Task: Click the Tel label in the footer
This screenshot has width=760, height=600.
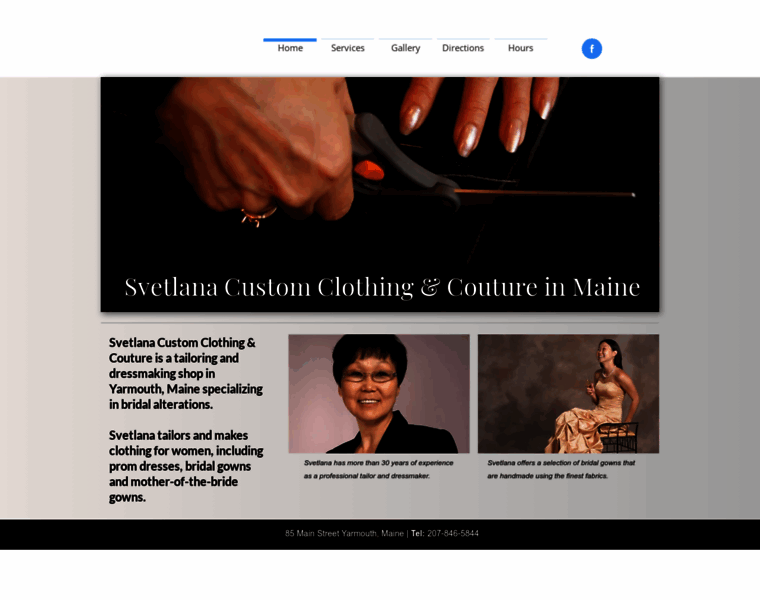Action: coord(417,533)
